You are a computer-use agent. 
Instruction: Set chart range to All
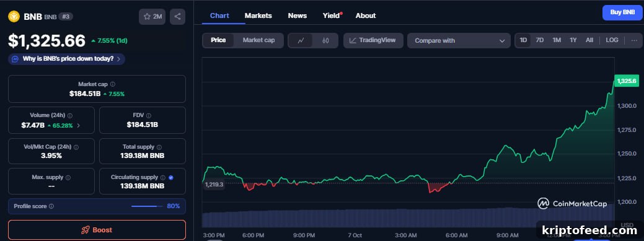(x=589, y=40)
